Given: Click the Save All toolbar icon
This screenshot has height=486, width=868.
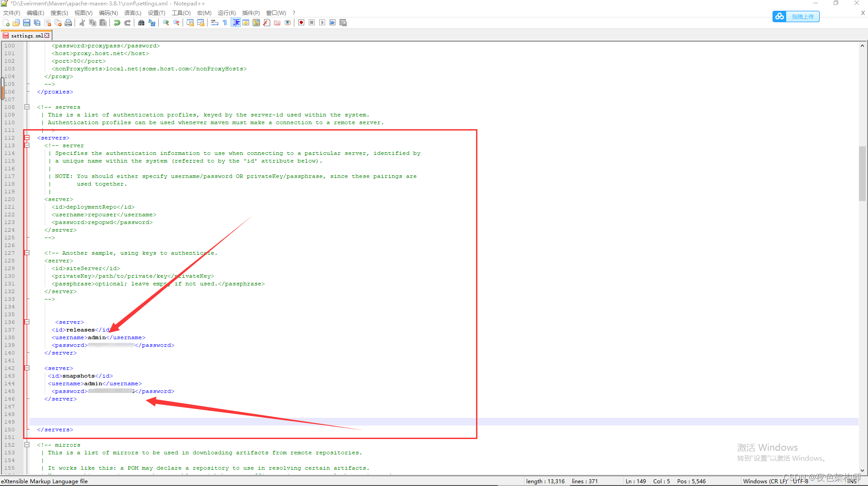Looking at the screenshot, I should [x=37, y=23].
